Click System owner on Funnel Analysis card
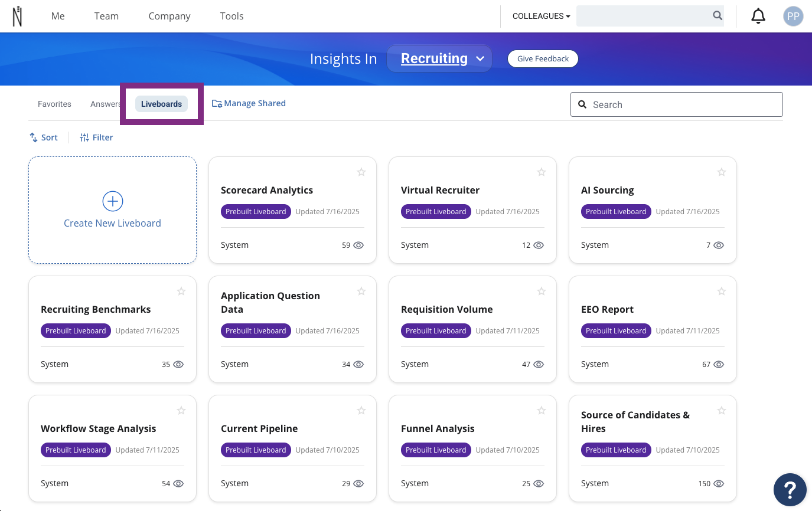812x511 pixels. (415, 484)
